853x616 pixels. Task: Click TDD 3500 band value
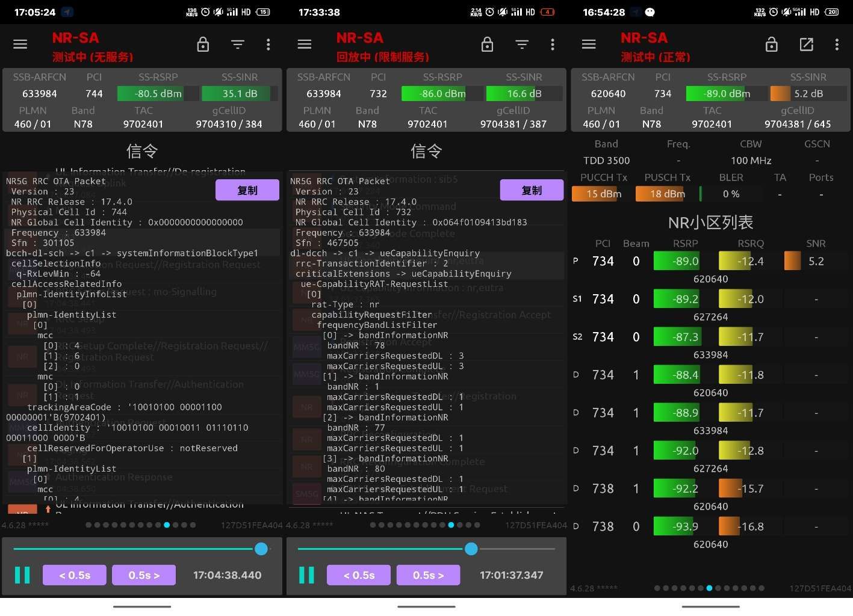(x=606, y=161)
